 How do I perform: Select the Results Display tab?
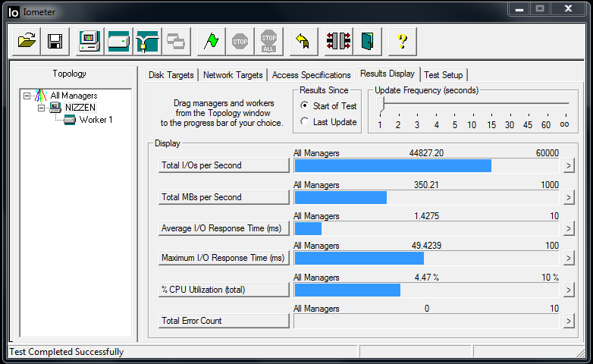click(387, 74)
